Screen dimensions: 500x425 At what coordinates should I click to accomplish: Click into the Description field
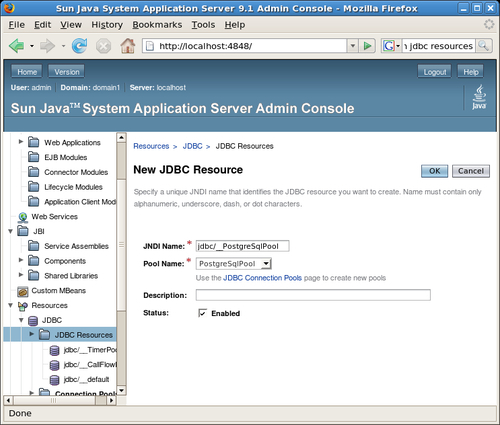(313, 295)
